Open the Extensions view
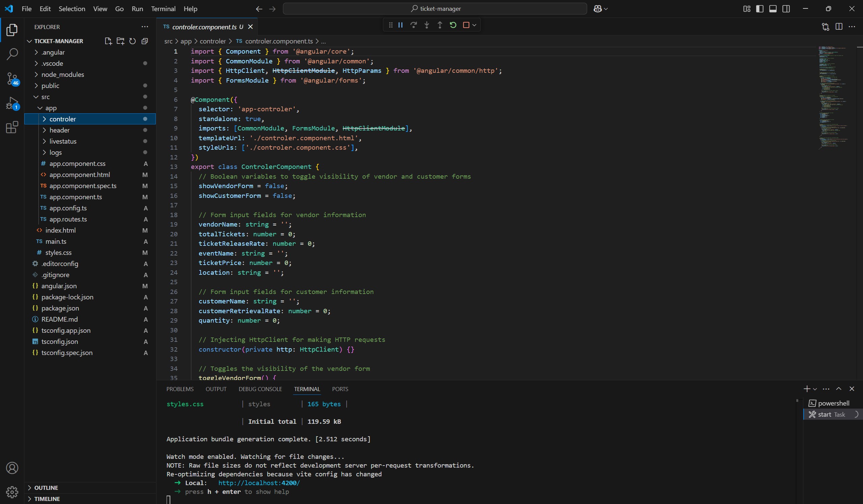863x504 pixels. [x=12, y=127]
